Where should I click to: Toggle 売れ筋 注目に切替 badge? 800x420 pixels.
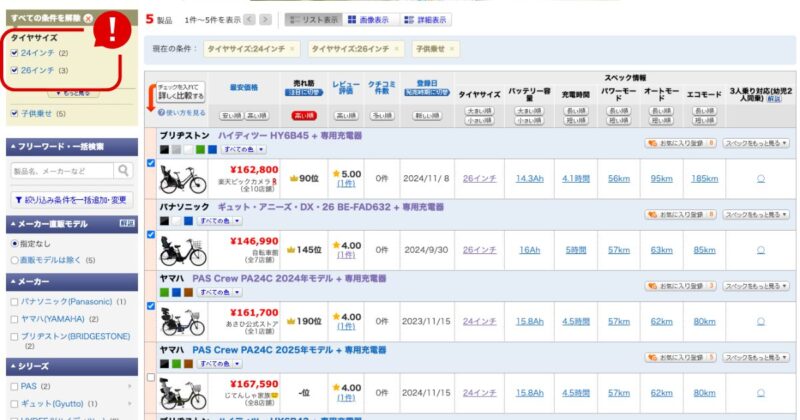pyautogui.click(x=304, y=92)
